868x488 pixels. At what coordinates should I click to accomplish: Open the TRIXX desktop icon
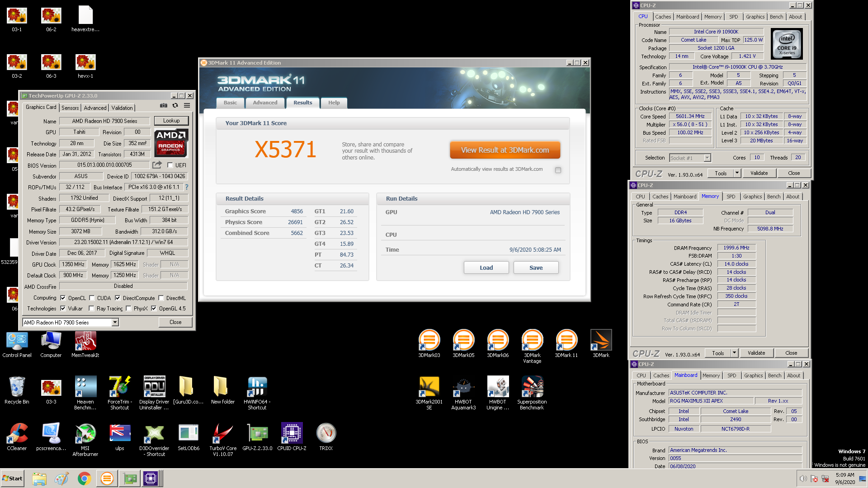(x=326, y=437)
